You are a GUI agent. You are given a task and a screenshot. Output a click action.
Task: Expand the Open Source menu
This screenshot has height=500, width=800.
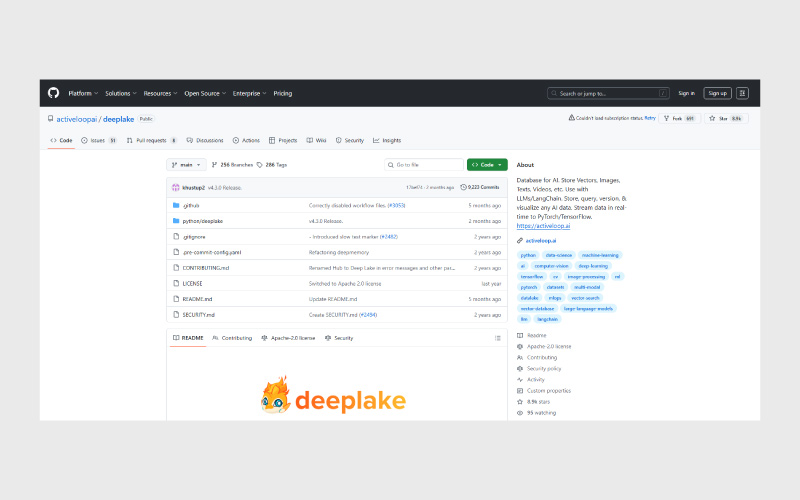205,93
